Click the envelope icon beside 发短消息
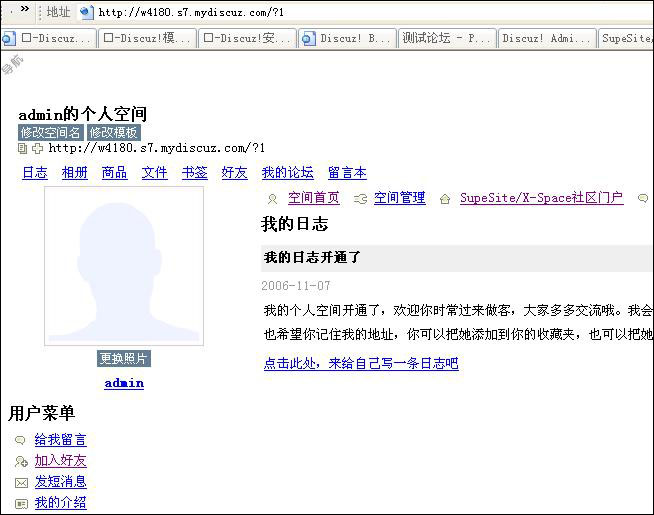The height and width of the screenshot is (515, 654). pyautogui.click(x=21, y=483)
